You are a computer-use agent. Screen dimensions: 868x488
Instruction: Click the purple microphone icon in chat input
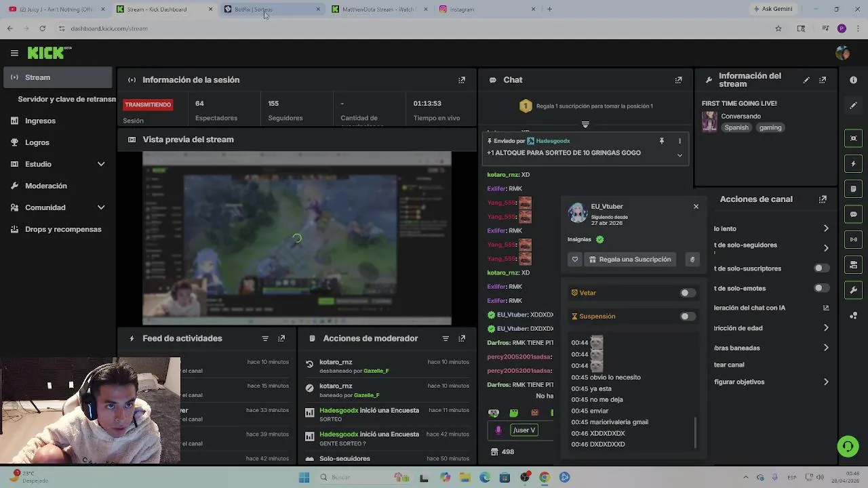pos(498,430)
